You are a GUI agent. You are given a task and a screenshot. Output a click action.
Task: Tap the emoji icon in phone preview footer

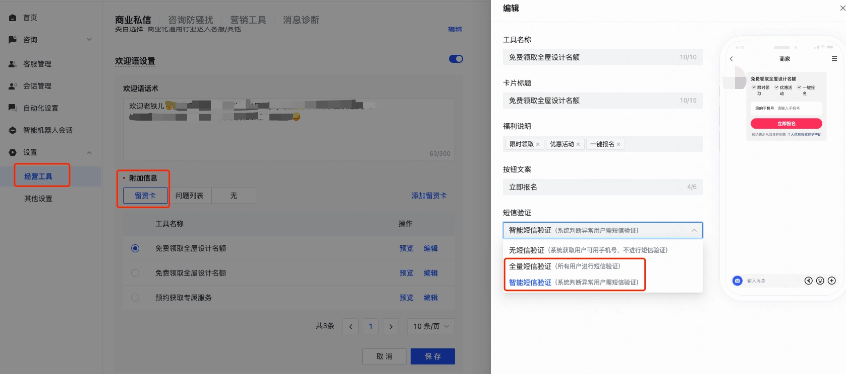tap(820, 281)
